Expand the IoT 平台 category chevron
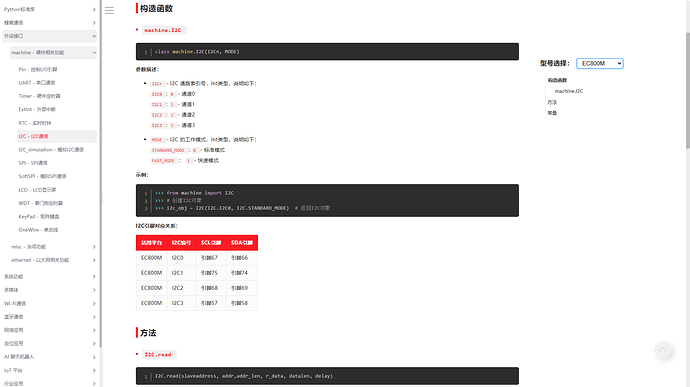The height and width of the screenshot is (387, 690). click(94, 370)
